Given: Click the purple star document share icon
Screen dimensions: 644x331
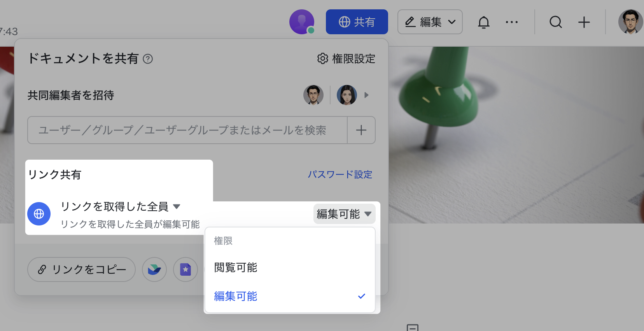Looking at the screenshot, I should 185,269.
